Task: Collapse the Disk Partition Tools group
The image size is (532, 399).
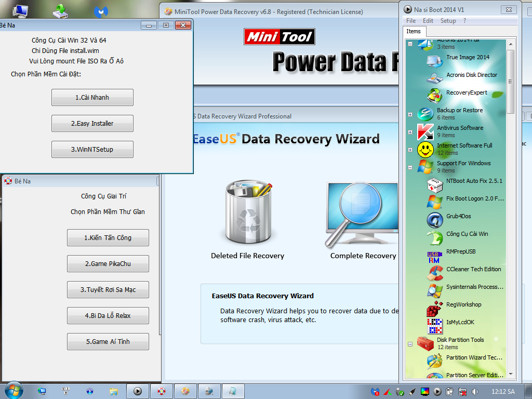Action: point(410,344)
